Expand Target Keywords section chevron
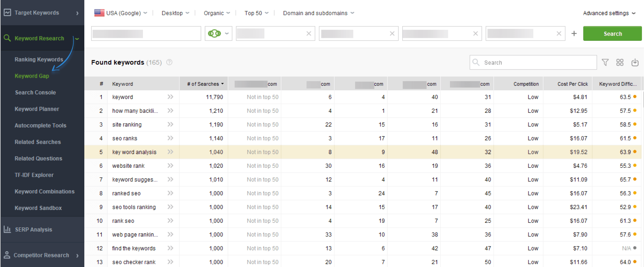The width and height of the screenshot is (644, 267). coord(77,13)
